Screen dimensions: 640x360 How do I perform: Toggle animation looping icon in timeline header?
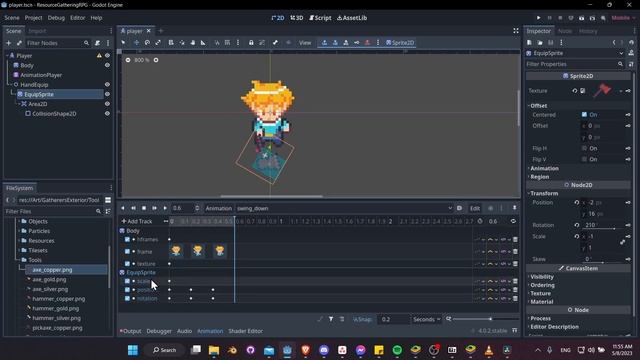click(513, 221)
